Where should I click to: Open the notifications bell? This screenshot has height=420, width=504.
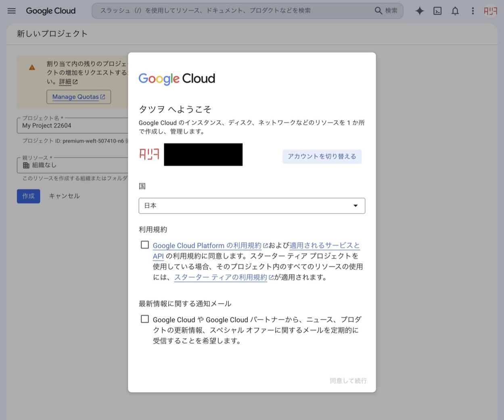pyautogui.click(x=455, y=11)
